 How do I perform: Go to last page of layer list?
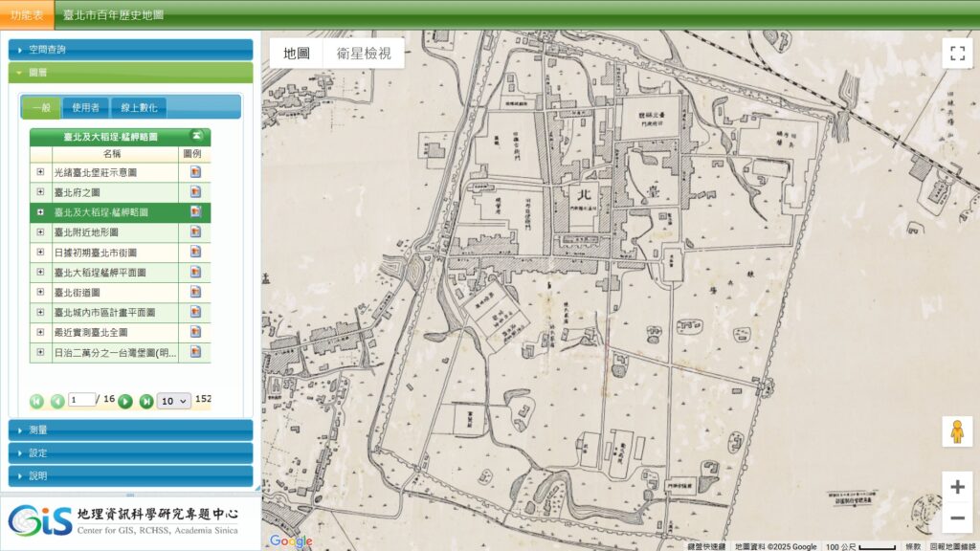click(x=145, y=401)
